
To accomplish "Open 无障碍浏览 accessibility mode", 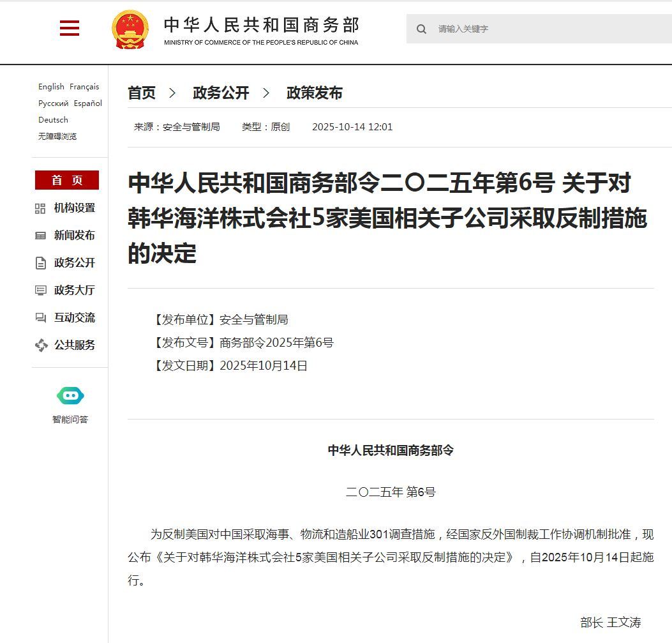I will coord(57,137).
